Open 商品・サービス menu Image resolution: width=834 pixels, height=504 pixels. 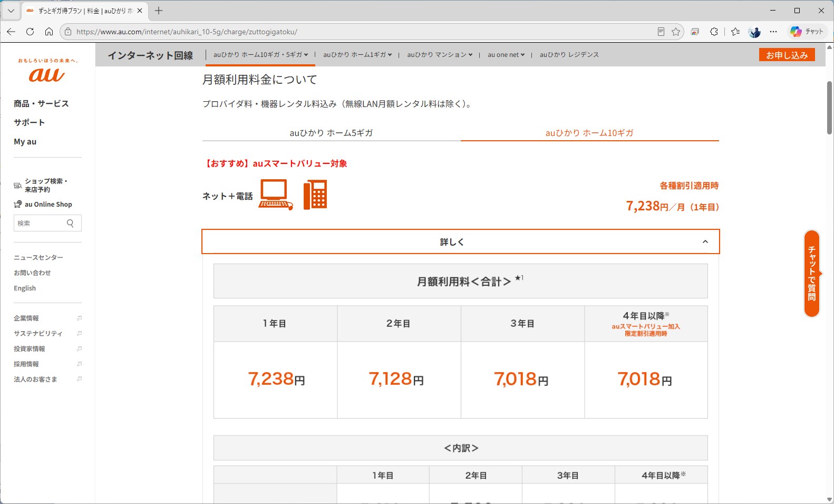pos(41,103)
